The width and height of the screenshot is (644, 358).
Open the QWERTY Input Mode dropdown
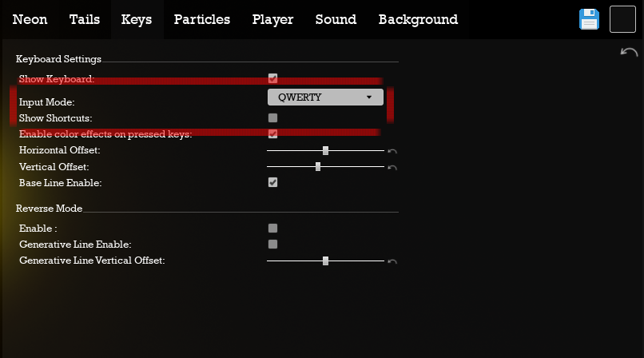(x=325, y=97)
